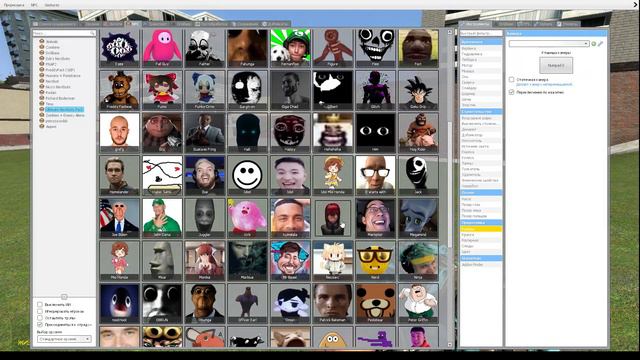Viewport: 640px width, 360px height.
Task: Select the Patrick Bateman nextbot
Action: (333, 303)
